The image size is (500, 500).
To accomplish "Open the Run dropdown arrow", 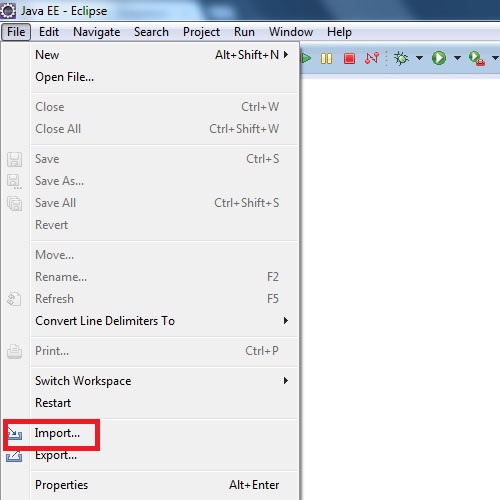I will (x=457, y=58).
